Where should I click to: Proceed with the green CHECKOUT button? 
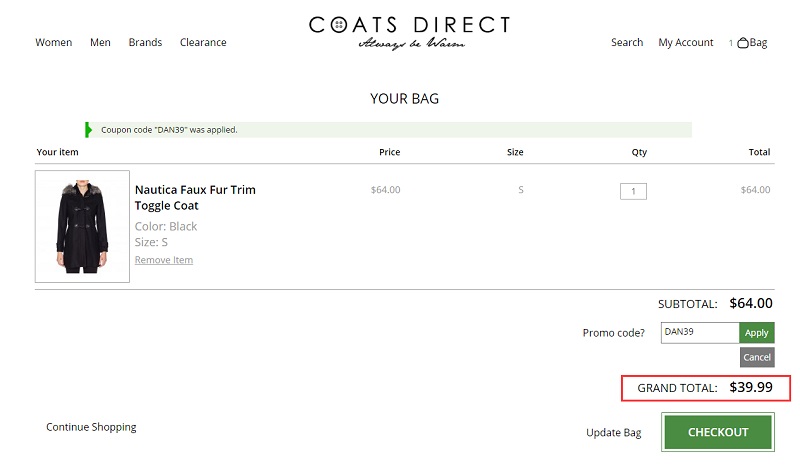718,432
